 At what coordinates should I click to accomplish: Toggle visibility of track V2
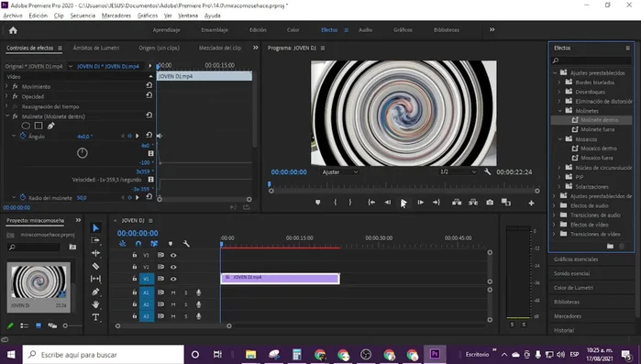tap(173, 267)
